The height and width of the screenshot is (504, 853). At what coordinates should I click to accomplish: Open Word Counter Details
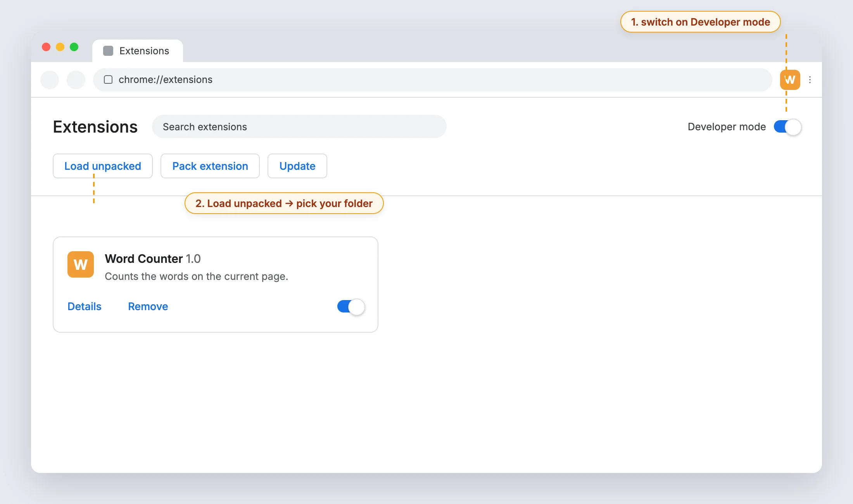[x=85, y=307]
